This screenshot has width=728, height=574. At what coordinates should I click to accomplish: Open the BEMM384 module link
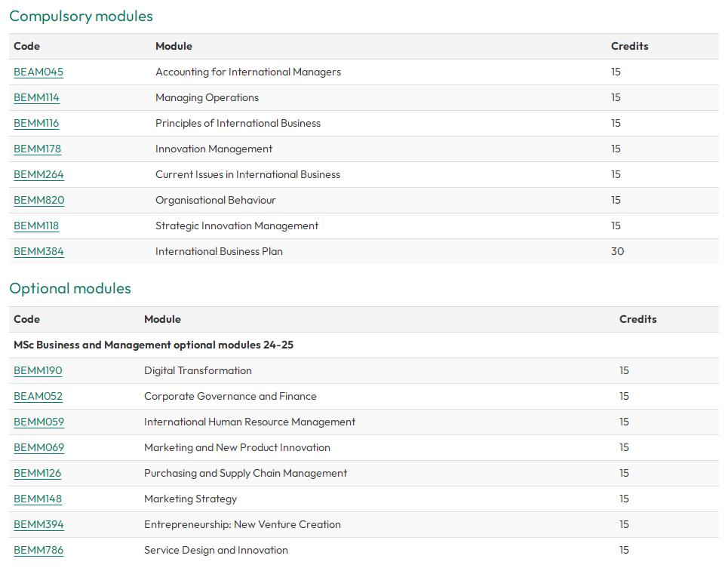pyautogui.click(x=38, y=251)
